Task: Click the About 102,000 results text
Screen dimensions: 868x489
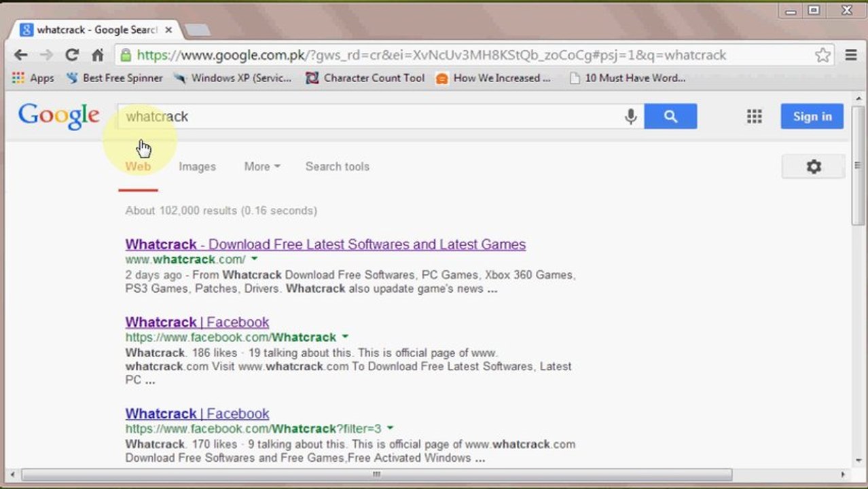Action: 221,211
